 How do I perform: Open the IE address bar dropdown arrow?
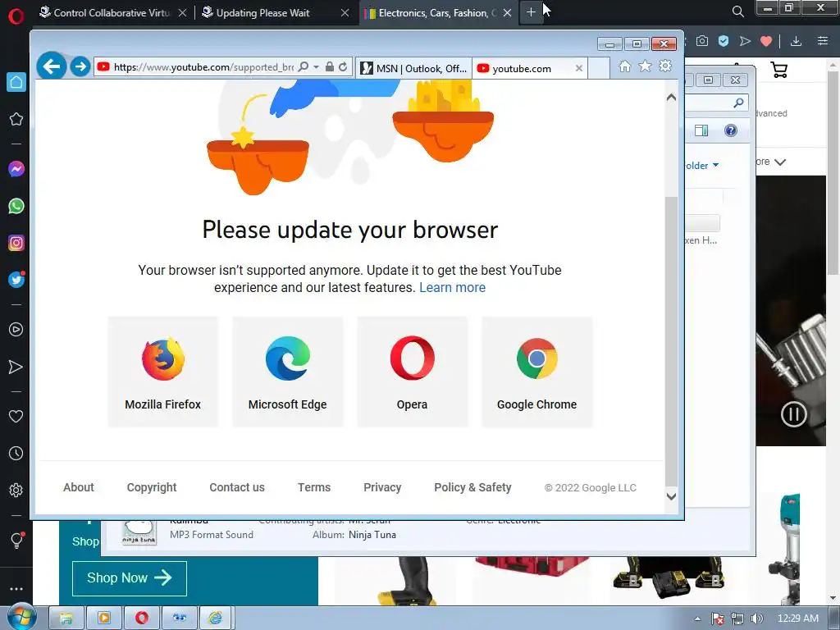(x=316, y=67)
